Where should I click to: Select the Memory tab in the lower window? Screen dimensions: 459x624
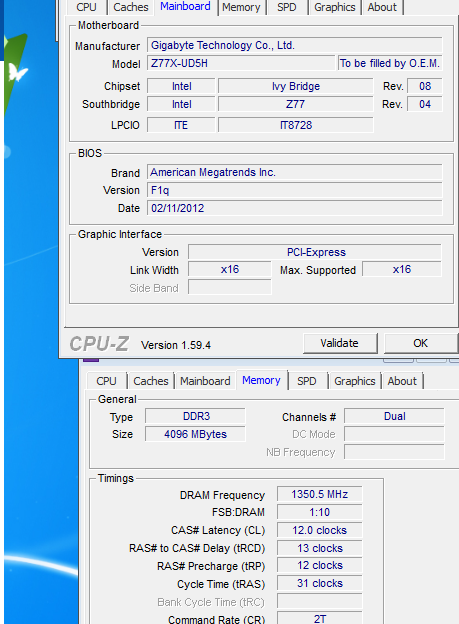coord(262,380)
